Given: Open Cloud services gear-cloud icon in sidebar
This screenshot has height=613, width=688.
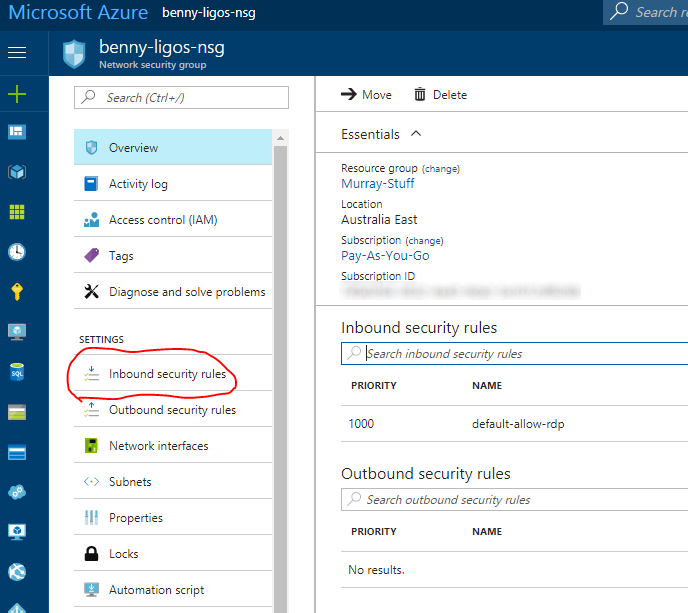Looking at the screenshot, I should click(x=17, y=492).
